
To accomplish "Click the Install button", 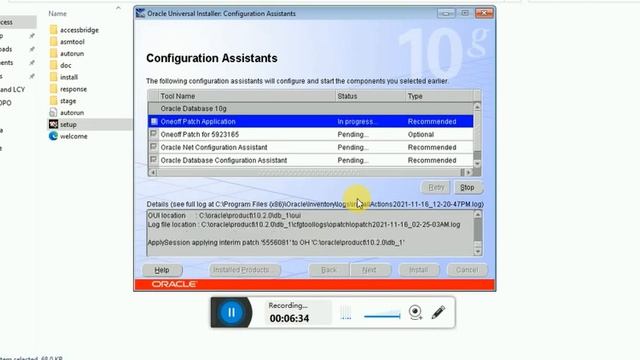I will [419, 270].
